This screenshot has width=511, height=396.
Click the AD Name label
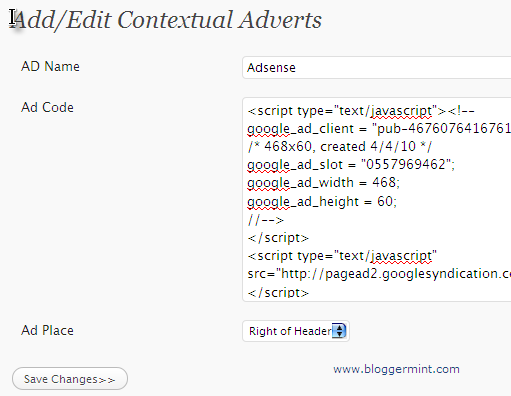click(50, 66)
